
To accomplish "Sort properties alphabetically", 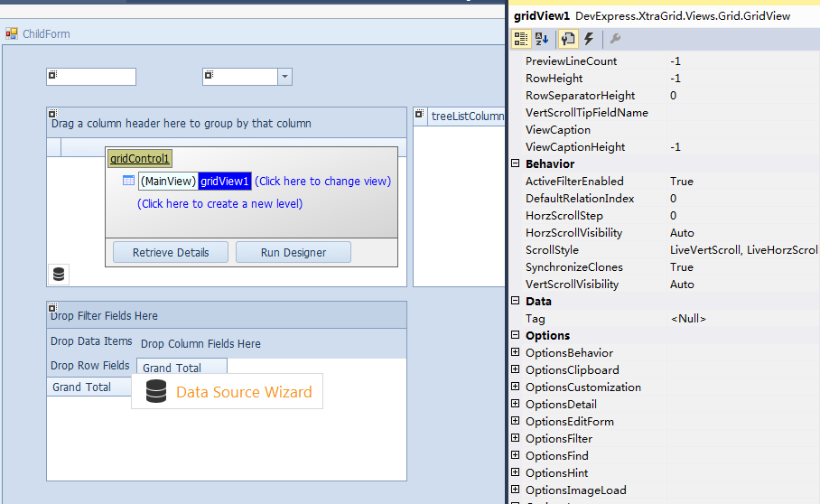I will [x=542, y=39].
